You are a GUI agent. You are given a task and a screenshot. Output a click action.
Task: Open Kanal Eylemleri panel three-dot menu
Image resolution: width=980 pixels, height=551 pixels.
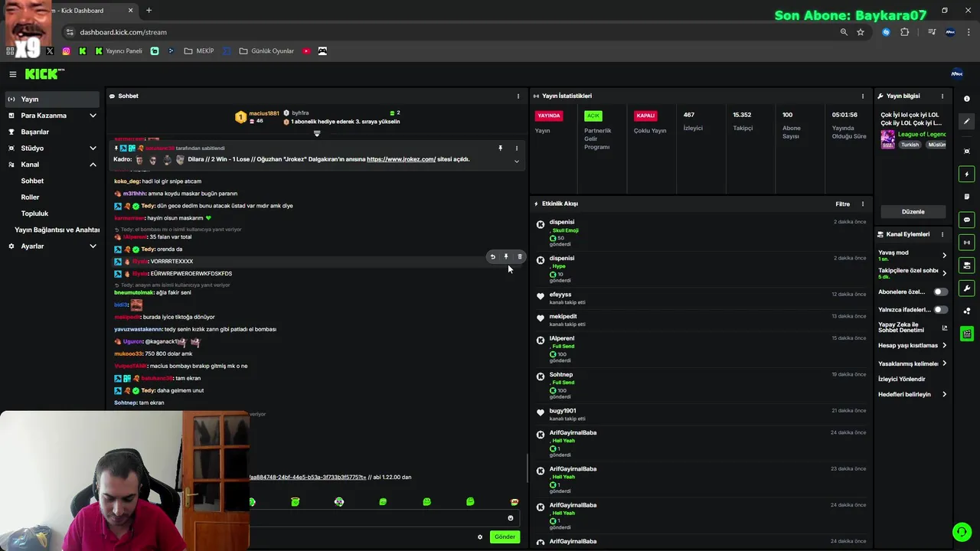[x=942, y=234]
